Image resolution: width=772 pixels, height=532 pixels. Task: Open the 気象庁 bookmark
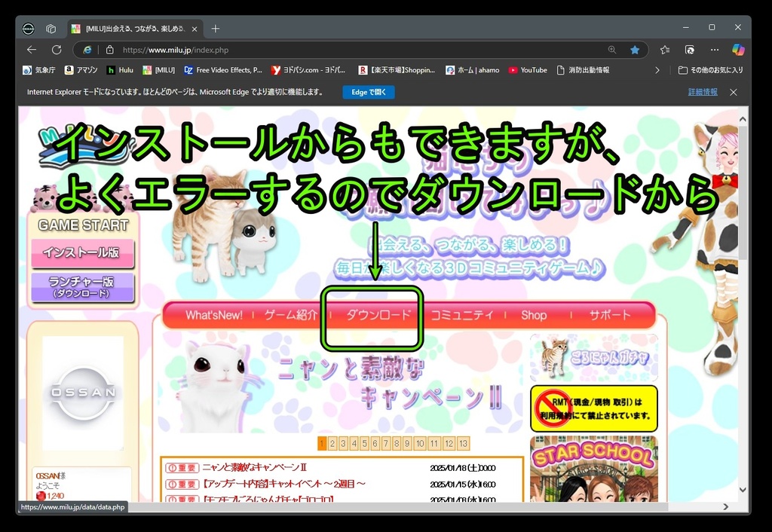pos(39,70)
